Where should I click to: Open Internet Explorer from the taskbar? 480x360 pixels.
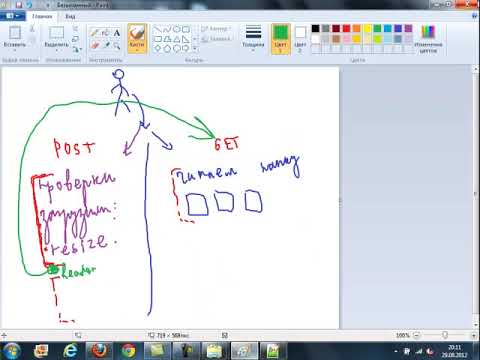(70, 351)
